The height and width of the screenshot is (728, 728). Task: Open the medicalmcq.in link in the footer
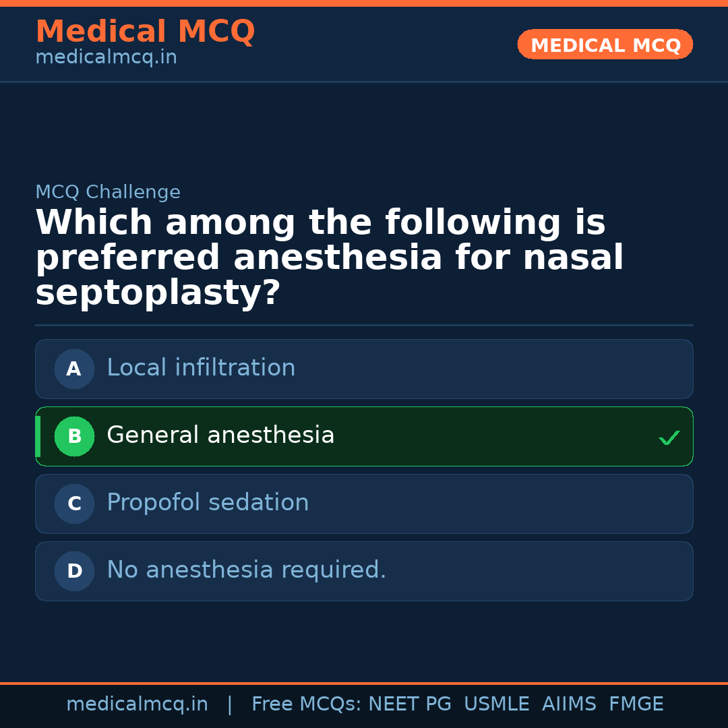click(137, 704)
